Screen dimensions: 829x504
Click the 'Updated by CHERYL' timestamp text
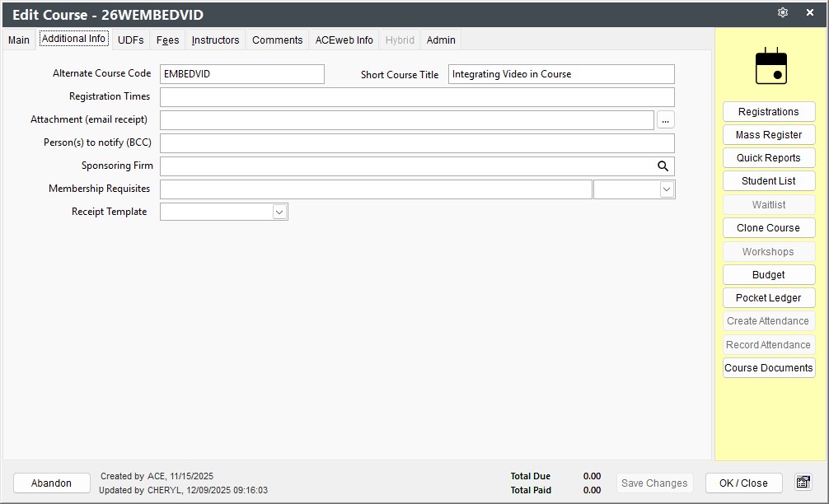tap(184, 490)
